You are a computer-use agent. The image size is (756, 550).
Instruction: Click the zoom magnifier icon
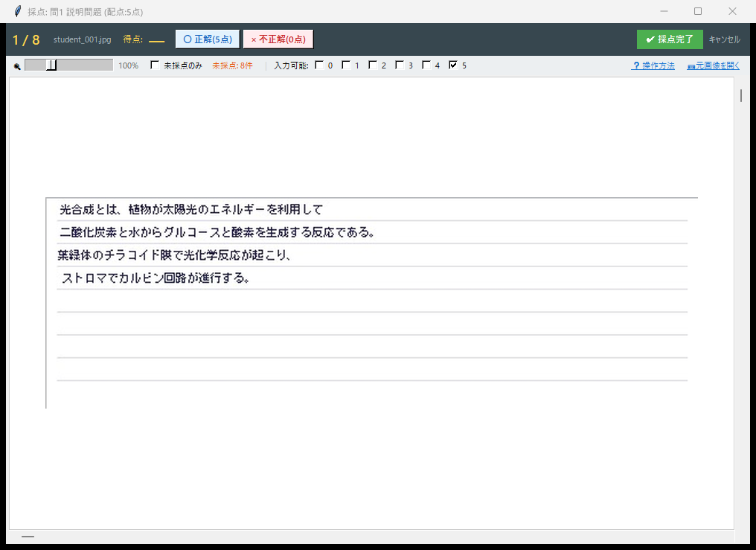(x=17, y=65)
